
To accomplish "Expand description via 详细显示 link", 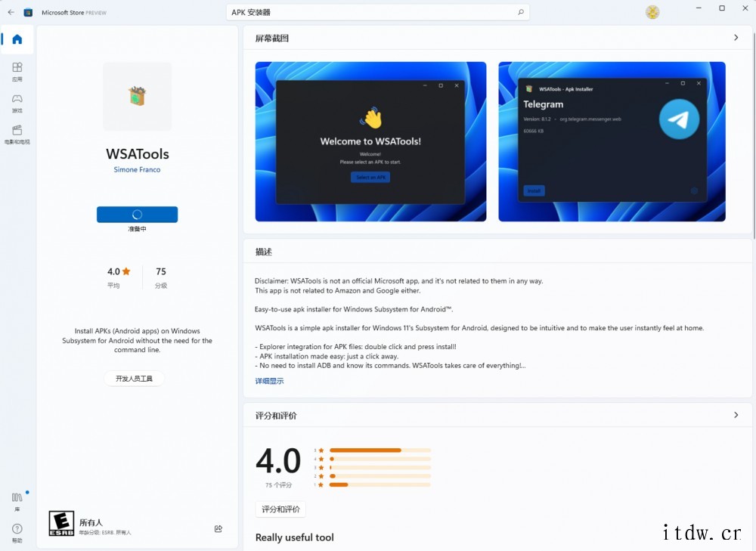I will tap(270, 381).
